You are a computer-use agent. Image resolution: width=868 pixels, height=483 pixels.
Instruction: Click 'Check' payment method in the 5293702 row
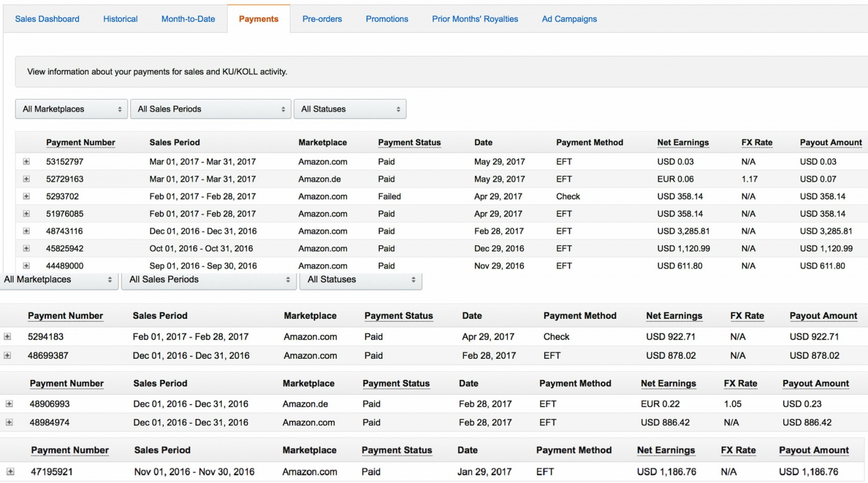pyautogui.click(x=568, y=196)
